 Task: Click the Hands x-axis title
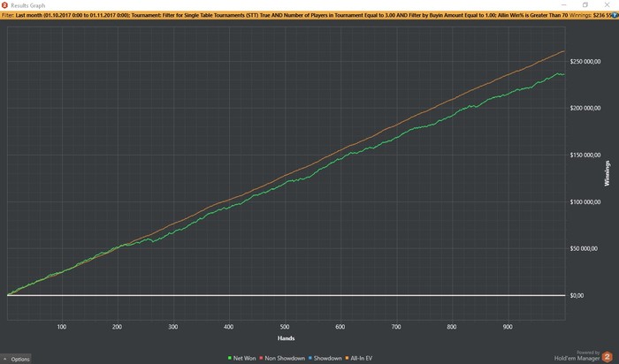(x=287, y=338)
